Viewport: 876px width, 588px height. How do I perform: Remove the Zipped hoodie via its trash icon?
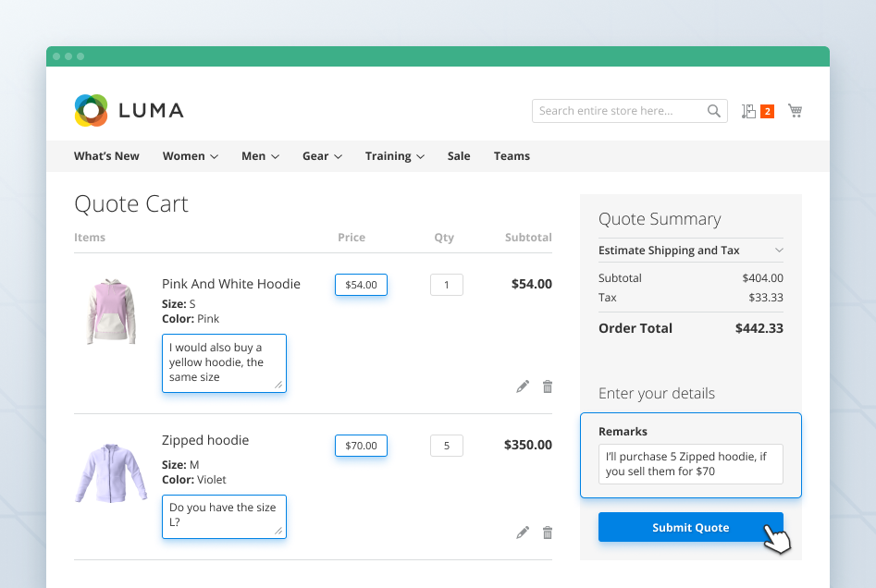coord(548,533)
